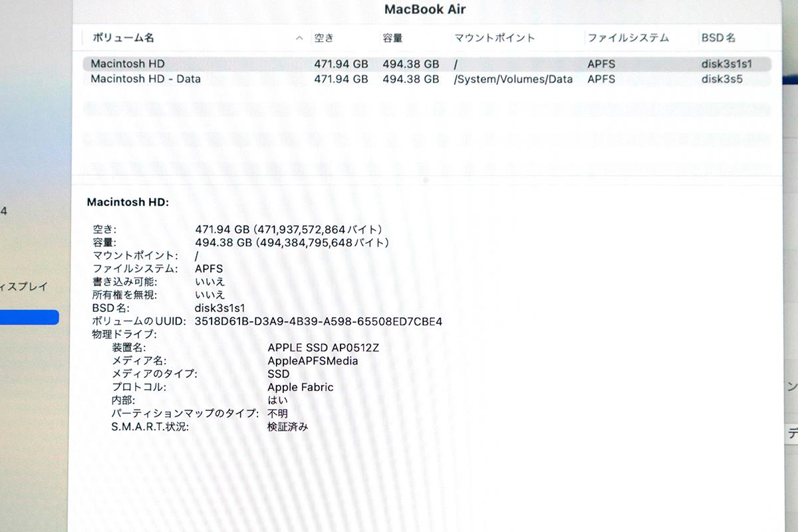Click the APPLE SSD AP0512Z device name

(323, 348)
